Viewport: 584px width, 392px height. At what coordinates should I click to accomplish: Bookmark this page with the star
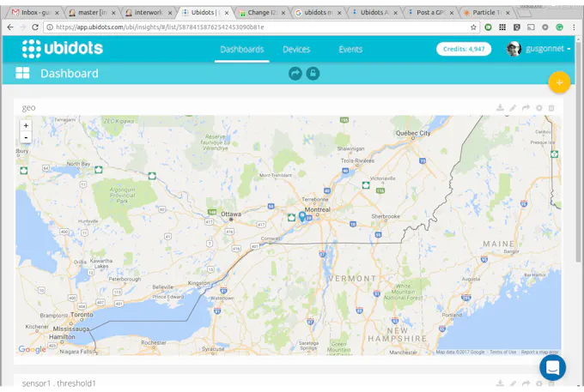pyautogui.click(x=473, y=27)
